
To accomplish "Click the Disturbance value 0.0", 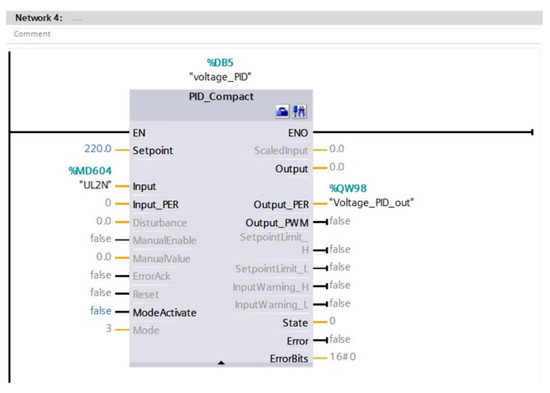I will pos(104,221).
